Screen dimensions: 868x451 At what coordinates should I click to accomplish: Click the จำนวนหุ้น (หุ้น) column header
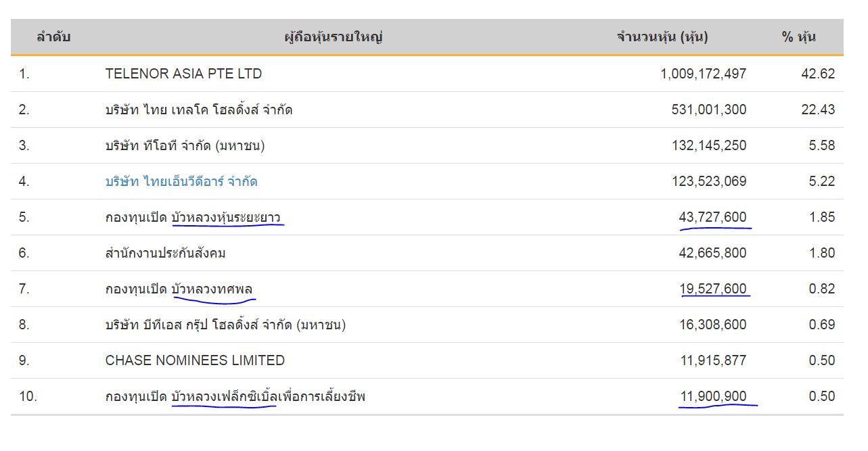[662, 37]
